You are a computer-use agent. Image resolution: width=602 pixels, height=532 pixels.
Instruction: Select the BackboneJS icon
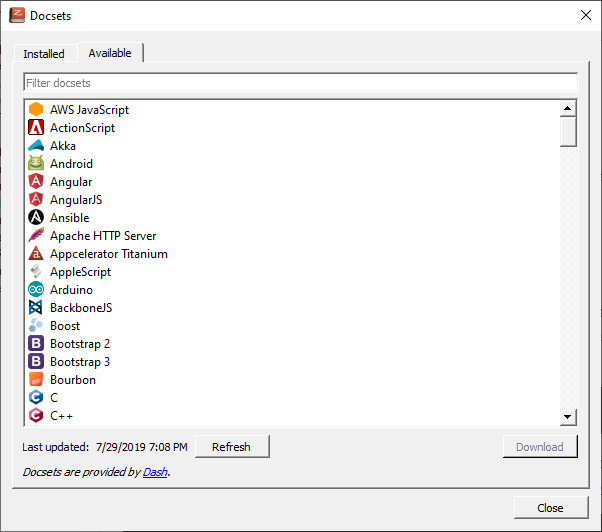pyautogui.click(x=36, y=307)
